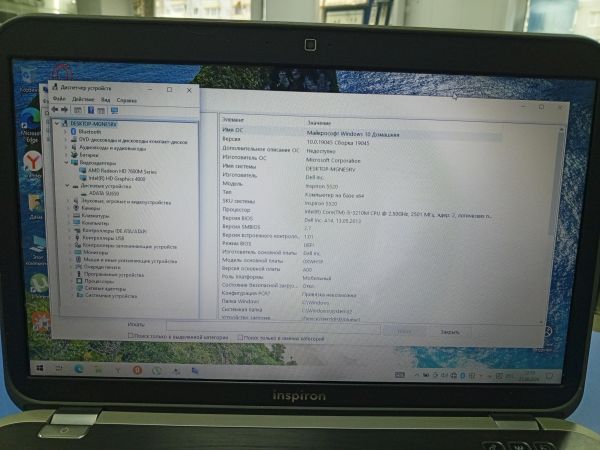Open the Windows Start button

[39, 368]
